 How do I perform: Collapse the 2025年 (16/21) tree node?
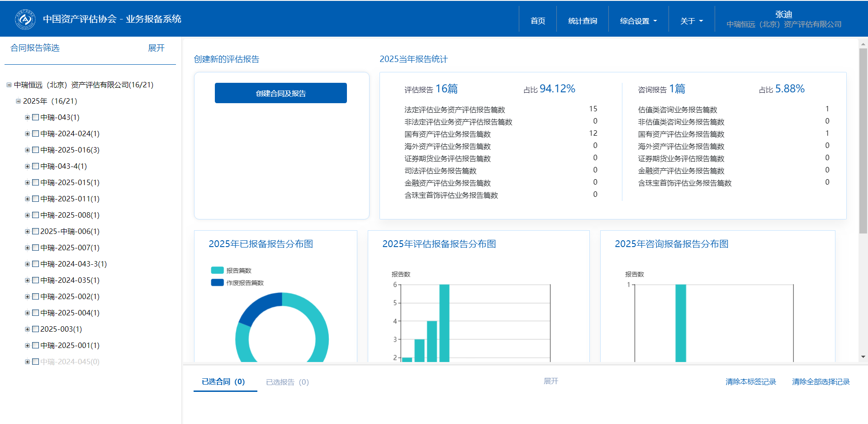[x=19, y=101]
